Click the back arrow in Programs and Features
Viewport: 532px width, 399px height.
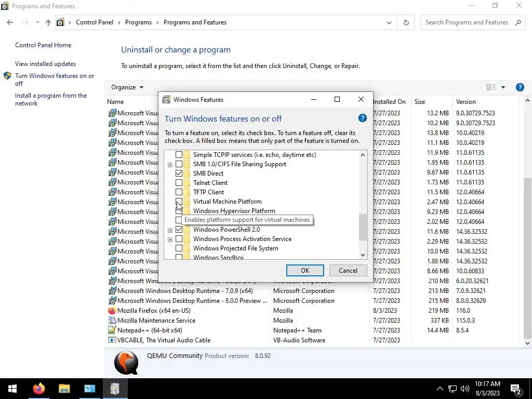point(10,22)
